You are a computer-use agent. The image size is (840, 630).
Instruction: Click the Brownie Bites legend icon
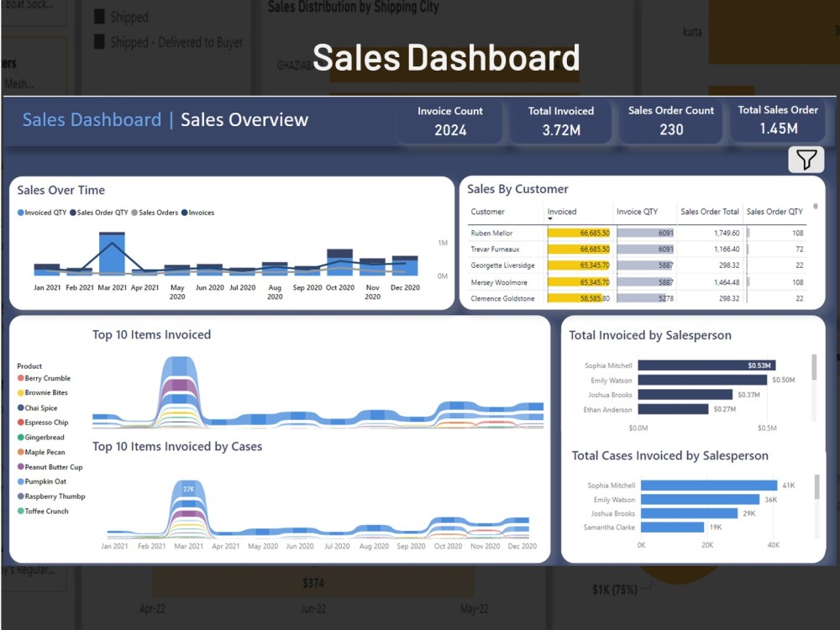click(x=20, y=393)
